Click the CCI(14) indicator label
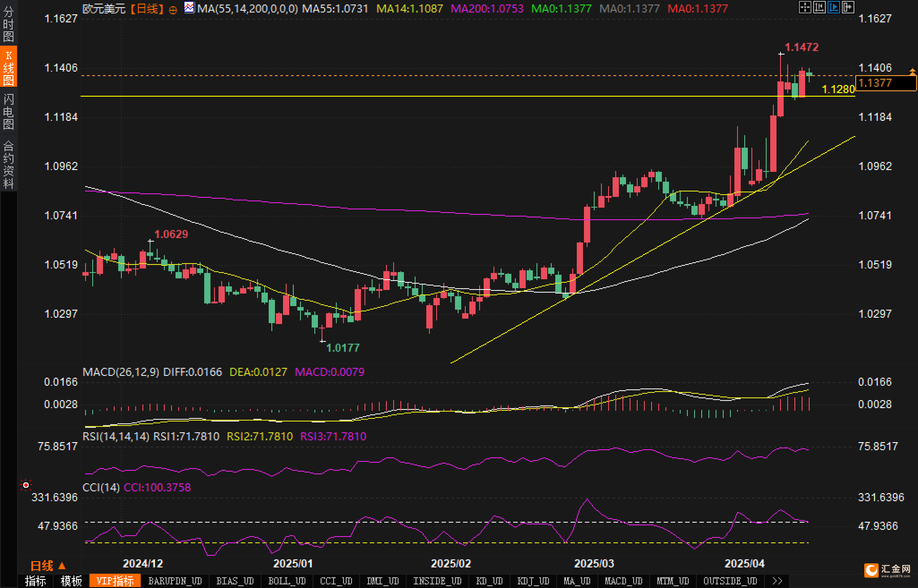Image resolution: width=918 pixels, height=588 pixels. [101, 487]
